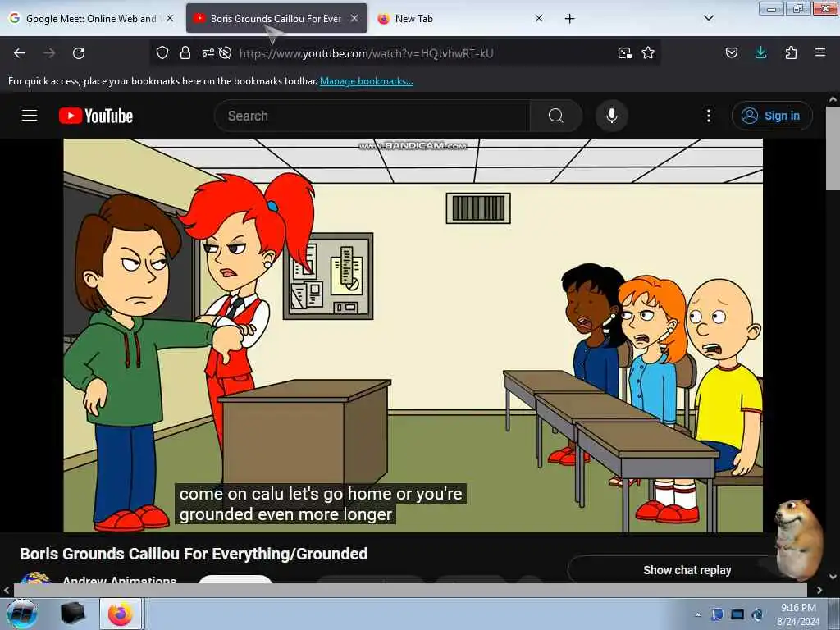
Task: Close the Google Meet tab
Action: pyautogui.click(x=170, y=18)
